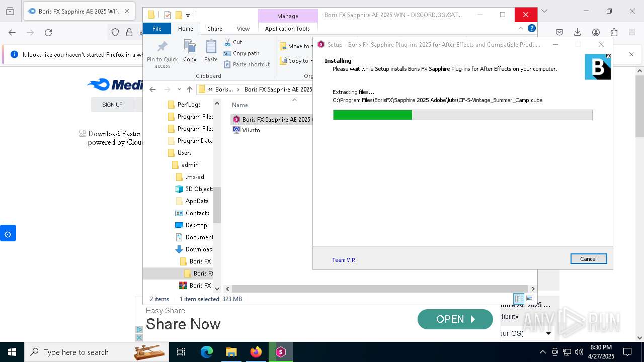644x362 pixels.
Task: Click Paste shortcut in the ribbon
Action: (247, 64)
